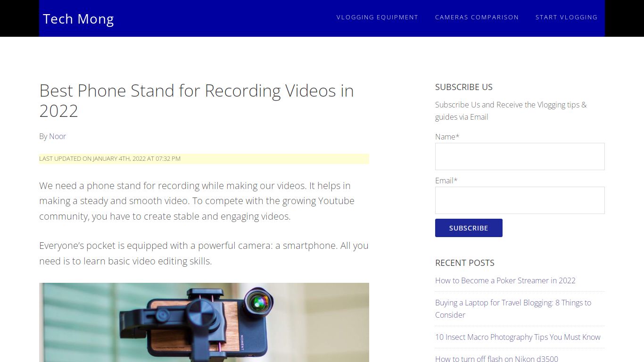Image resolution: width=644 pixels, height=362 pixels.
Task: Open the laptop for travel blogging post
Action: tap(513, 309)
